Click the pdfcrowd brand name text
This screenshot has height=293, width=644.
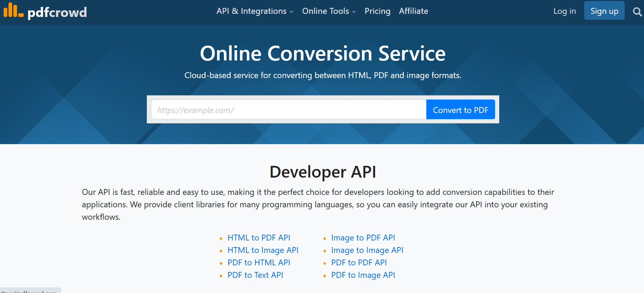[x=57, y=12]
